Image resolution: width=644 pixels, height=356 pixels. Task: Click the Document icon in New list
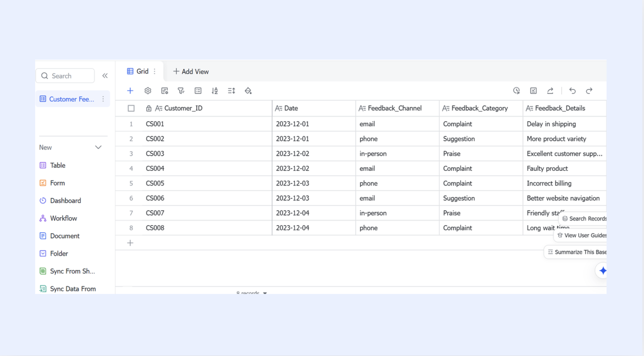[x=43, y=236]
